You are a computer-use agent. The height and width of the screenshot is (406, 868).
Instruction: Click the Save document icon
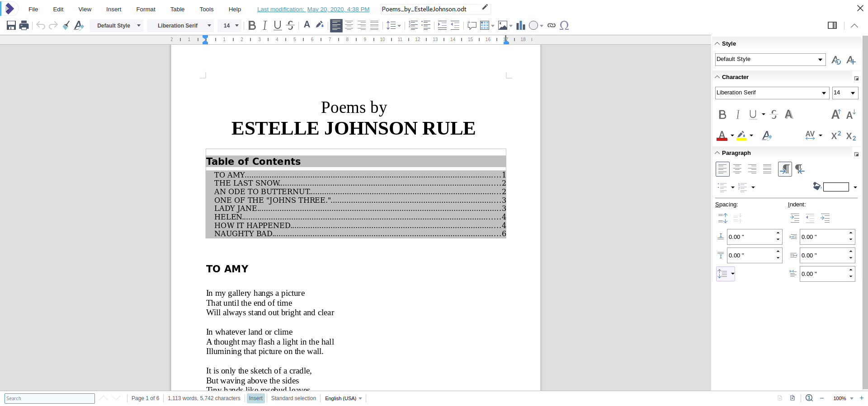tap(11, 25)
